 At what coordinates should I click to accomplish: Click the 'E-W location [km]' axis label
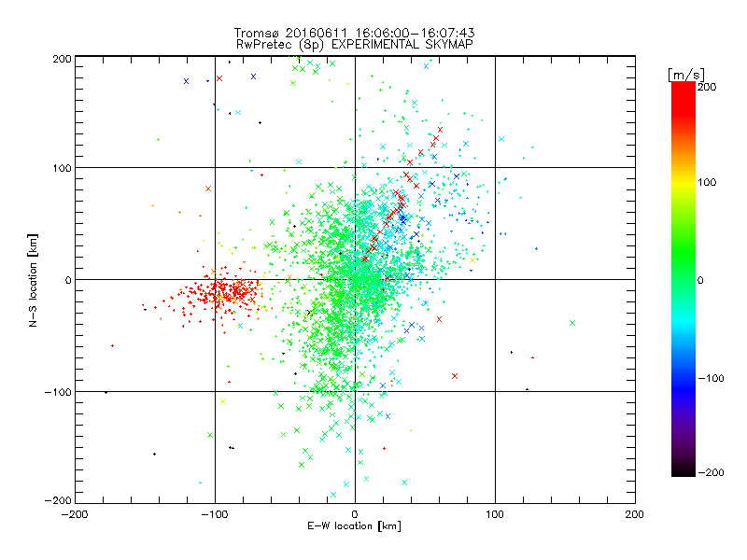[354, 525]
